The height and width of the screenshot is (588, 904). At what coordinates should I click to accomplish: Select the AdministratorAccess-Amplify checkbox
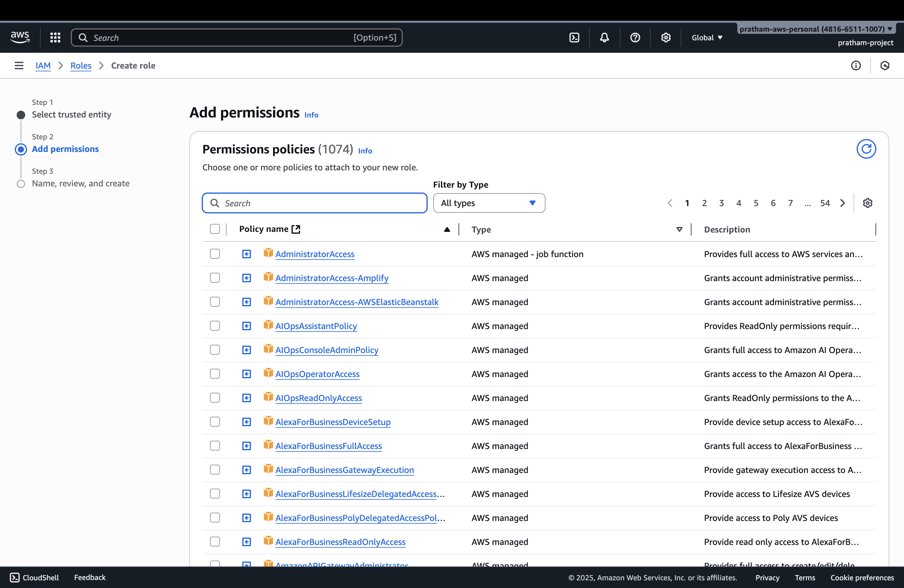(x=215, y=278)
